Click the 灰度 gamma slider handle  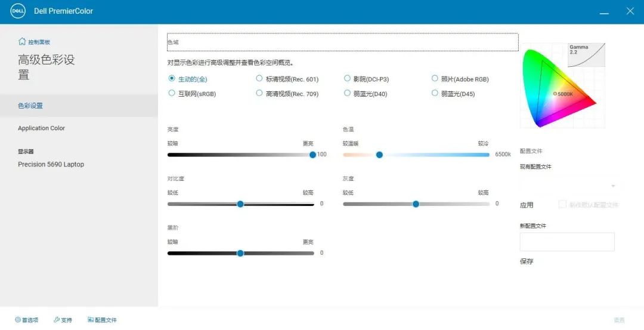pos(416,204)
